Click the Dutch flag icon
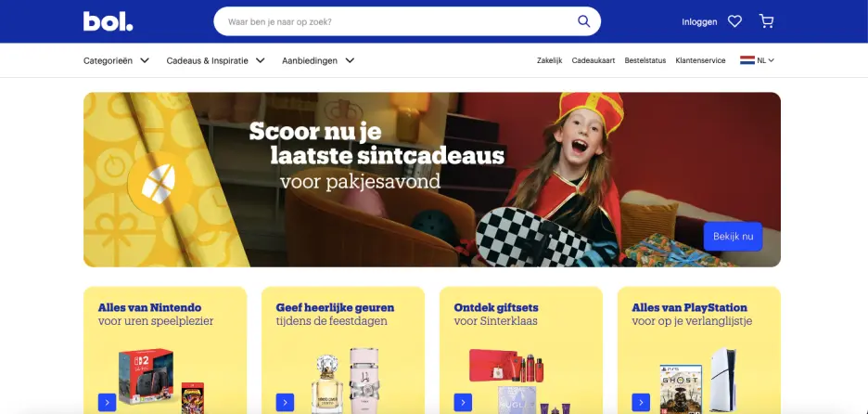This screenshot has height=414, width=868. coord(747,60)
